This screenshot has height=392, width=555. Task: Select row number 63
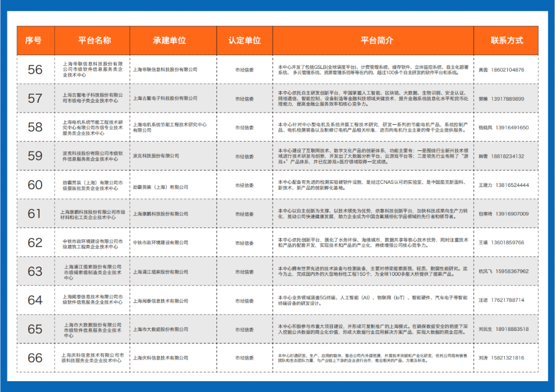coord(35,271)
